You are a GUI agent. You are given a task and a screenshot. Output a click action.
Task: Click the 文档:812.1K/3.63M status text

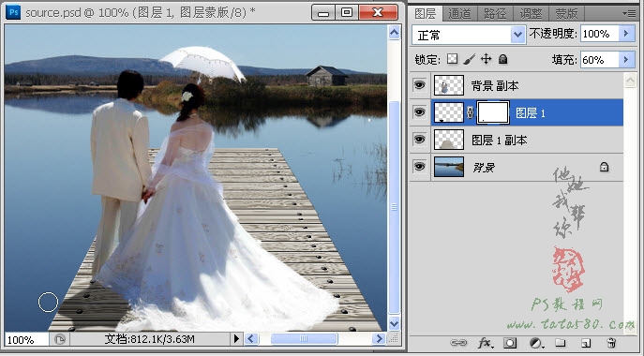(x=149, y=339)
